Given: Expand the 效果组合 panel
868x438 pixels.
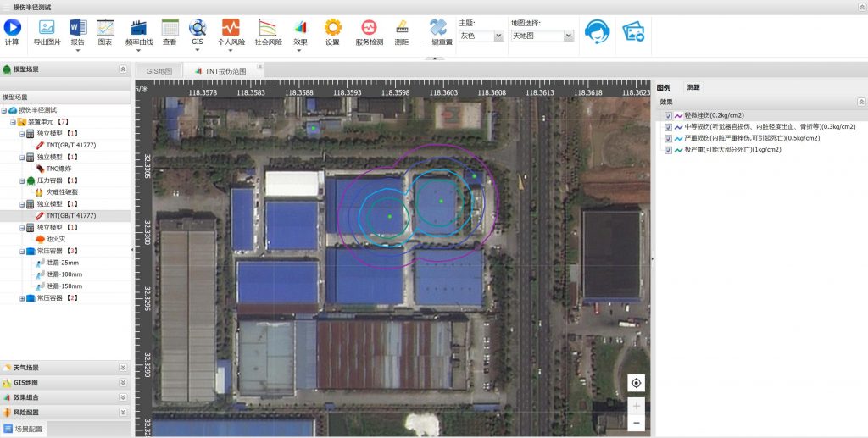Looking at the screenshot, I should tap(123, 397).
